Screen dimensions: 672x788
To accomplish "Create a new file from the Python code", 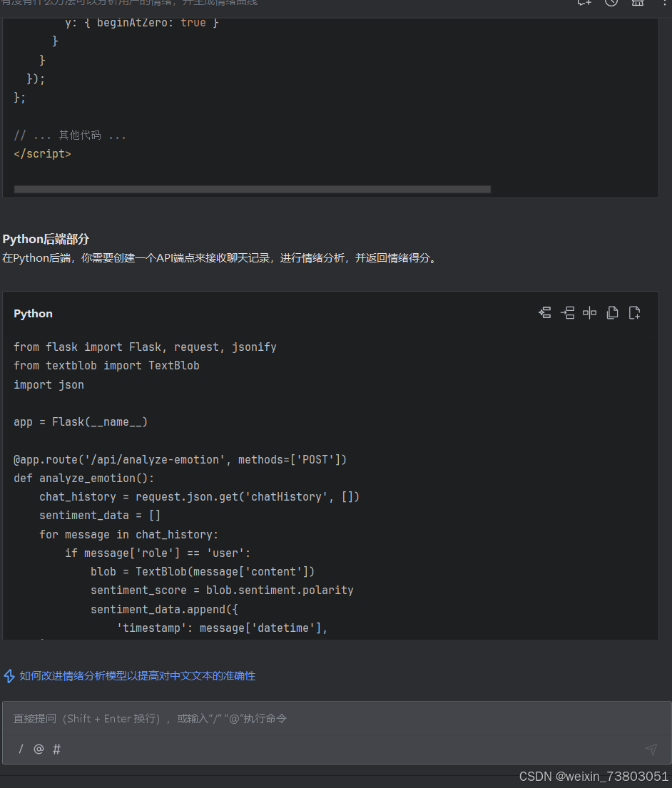I will click(634, 313).
